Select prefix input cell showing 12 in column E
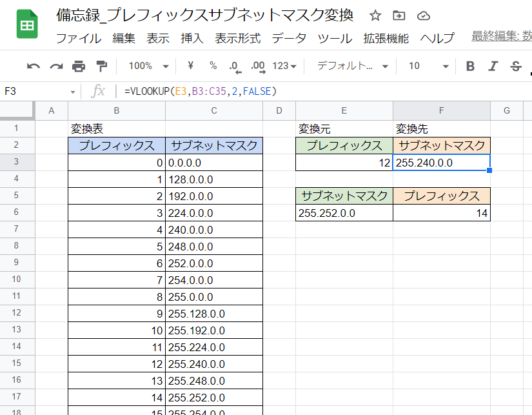532x415 pixels. 344,163
